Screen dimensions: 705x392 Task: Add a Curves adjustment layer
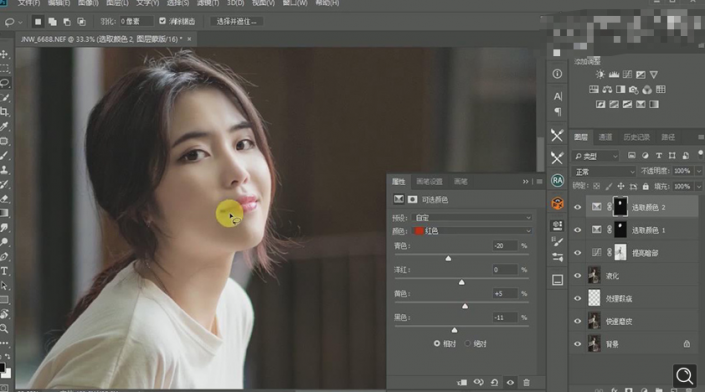click(x=627, y=75)
